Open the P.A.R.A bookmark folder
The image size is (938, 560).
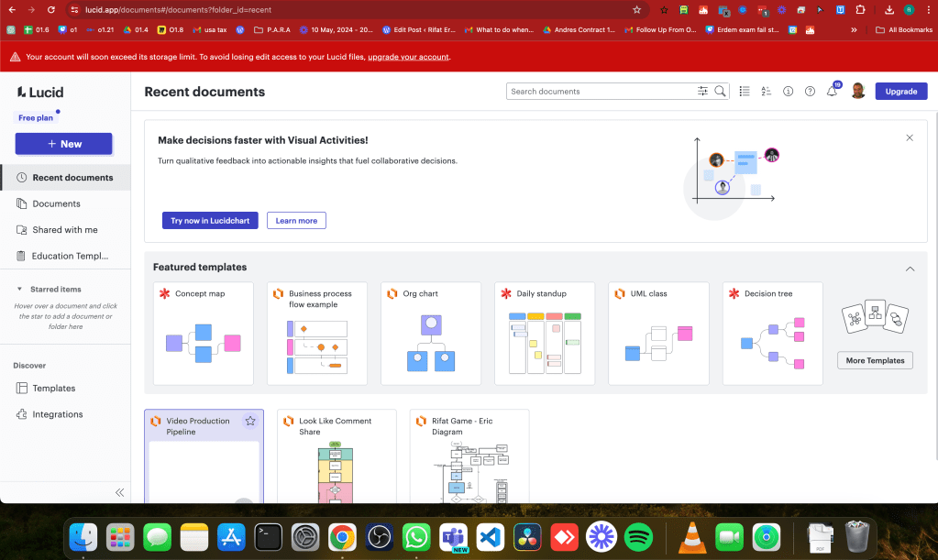pyautogui.click(x=272, y=29)
